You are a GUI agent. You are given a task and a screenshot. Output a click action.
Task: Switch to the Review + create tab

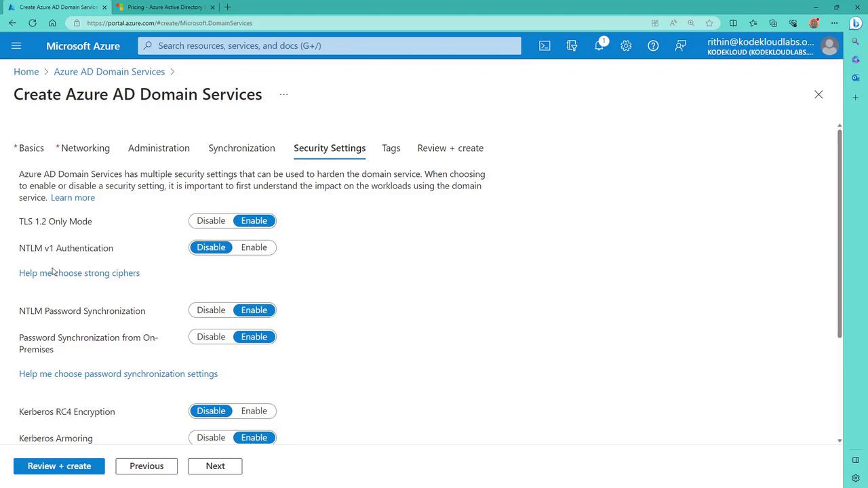pos(450,148)
